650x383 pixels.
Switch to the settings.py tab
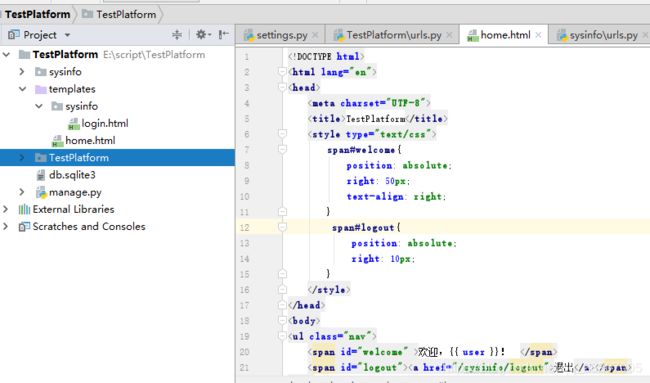[x=282, y=35]
